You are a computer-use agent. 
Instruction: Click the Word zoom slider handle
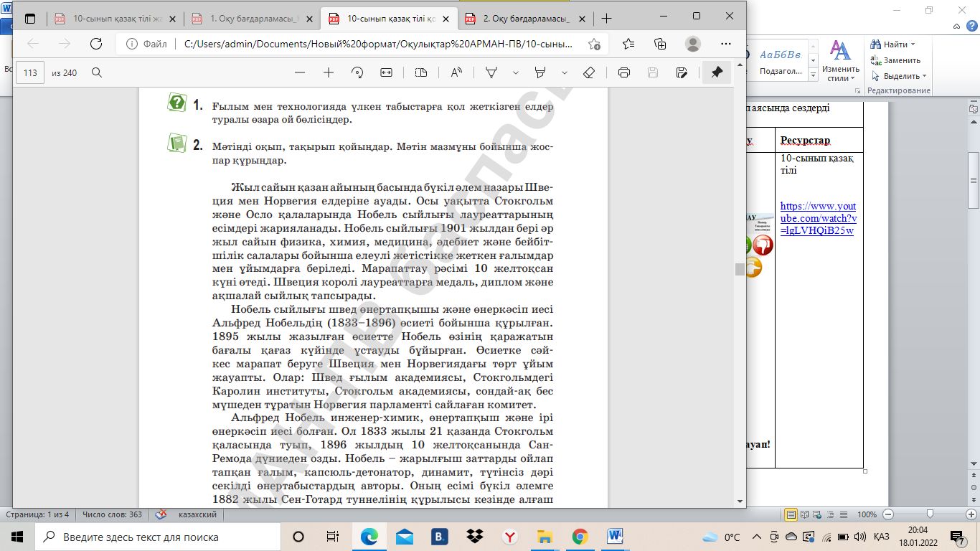pos(930,514)
